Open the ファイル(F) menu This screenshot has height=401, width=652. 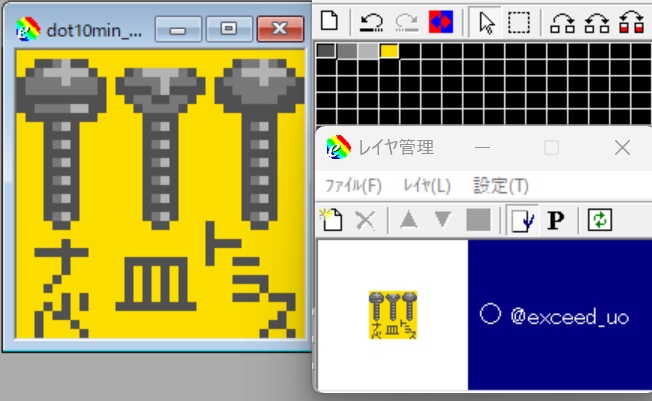[353, 186]
